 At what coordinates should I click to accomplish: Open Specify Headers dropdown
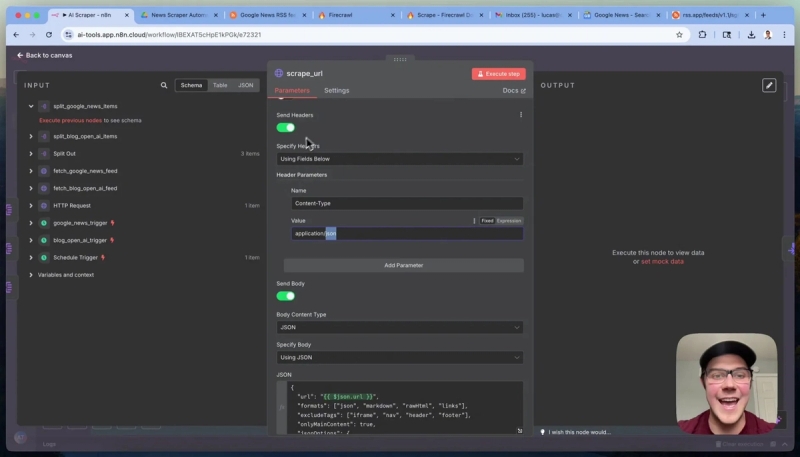pyautogui.click(x=400, y=159)
